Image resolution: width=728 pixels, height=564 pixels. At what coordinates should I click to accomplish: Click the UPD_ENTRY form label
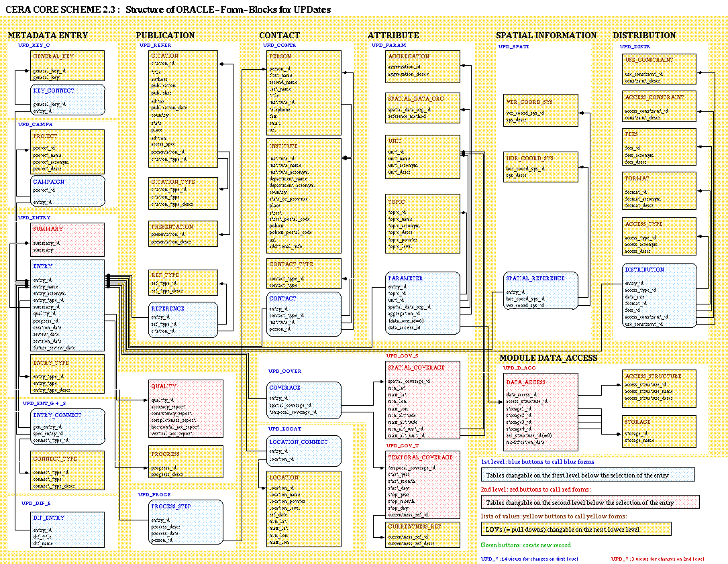coord(34,217)
